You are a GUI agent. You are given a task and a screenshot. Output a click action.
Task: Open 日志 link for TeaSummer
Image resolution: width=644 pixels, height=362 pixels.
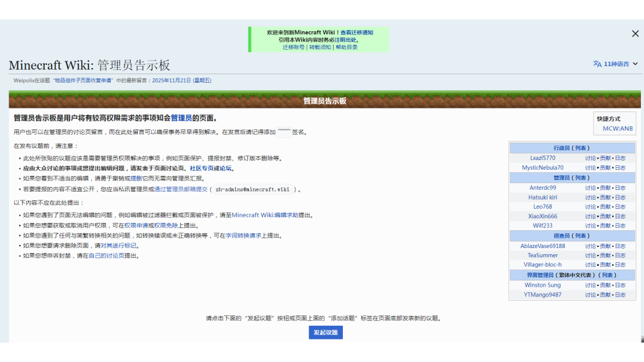620,255
